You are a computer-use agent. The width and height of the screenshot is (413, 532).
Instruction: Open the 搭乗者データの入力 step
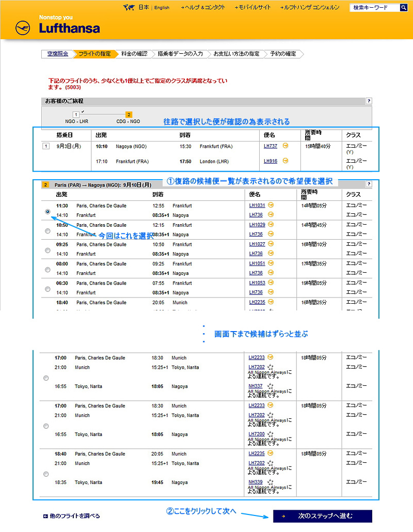click(180, 54)
